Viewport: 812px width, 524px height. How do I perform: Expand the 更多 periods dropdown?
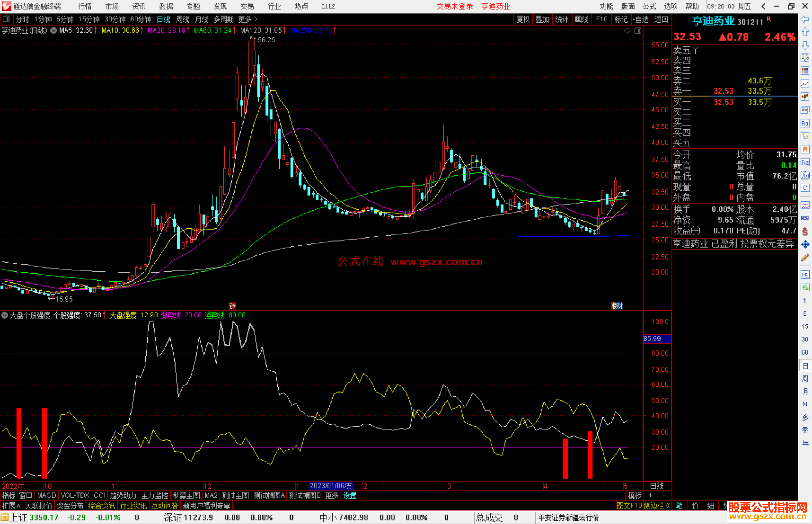[248, 19]
